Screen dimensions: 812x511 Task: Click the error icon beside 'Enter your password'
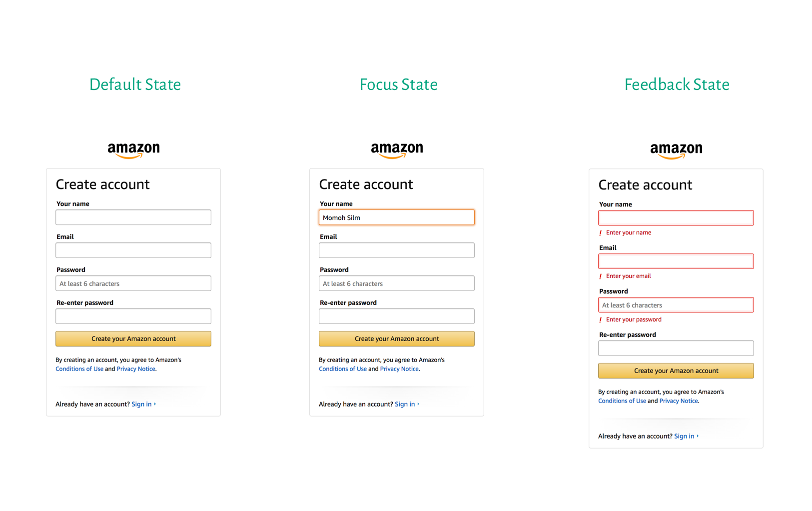(x=600, y=319)
